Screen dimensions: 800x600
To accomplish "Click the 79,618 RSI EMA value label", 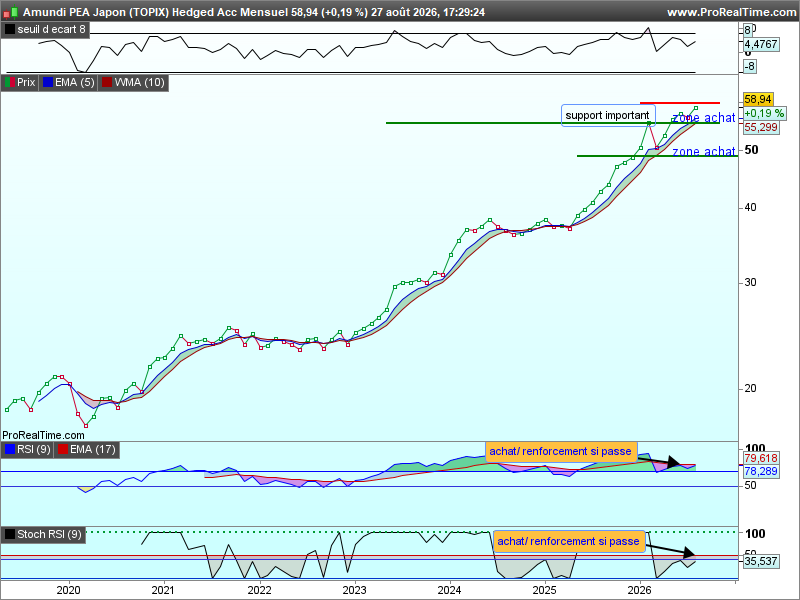I will tap(761, 458).
